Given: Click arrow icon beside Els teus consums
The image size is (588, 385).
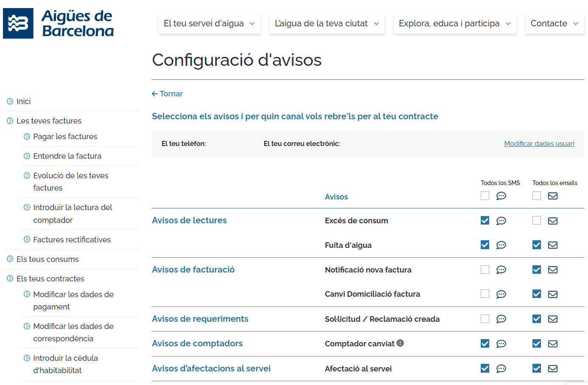Looking at the screenshot, I should tap(10, 259).
